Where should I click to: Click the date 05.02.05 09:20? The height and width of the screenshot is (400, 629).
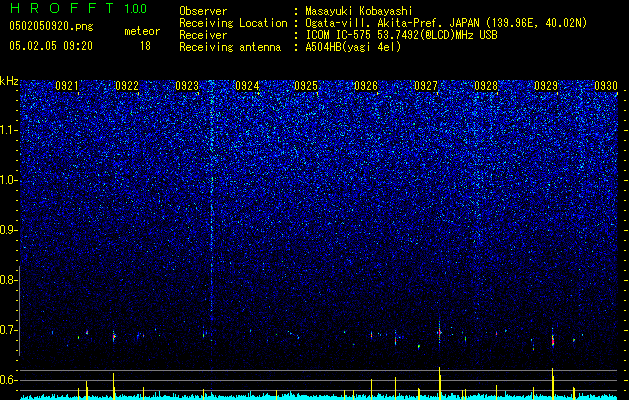coord(51,46)
